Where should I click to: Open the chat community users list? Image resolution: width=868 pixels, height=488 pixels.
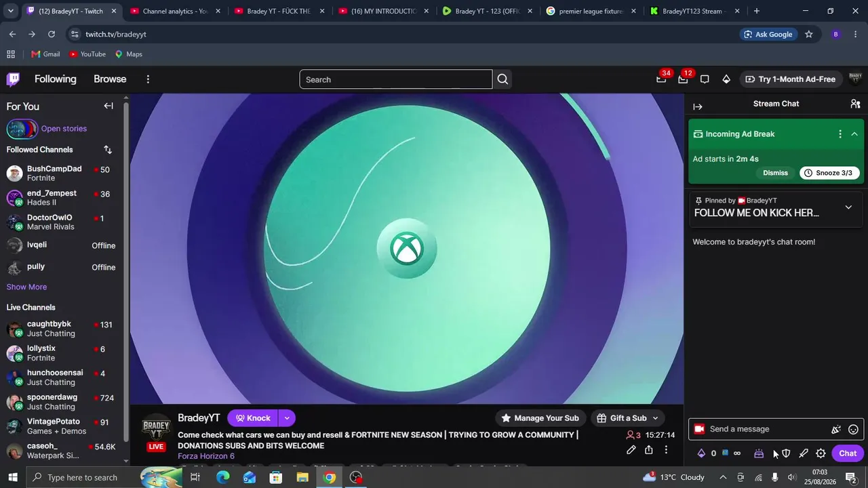click(x=855, y=104)
